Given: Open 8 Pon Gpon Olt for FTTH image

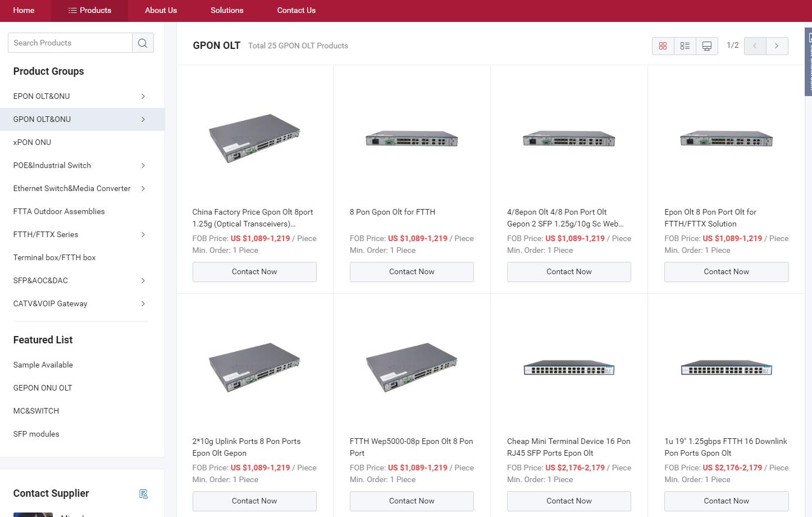Looking at the screenshot, I should pyautogui.click(x=412, y=138).
